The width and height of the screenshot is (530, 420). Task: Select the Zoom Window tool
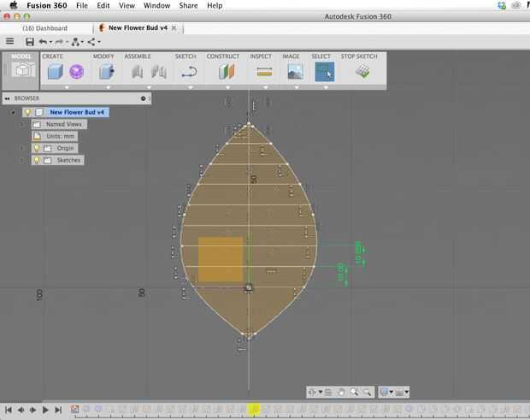pos(367,393)
